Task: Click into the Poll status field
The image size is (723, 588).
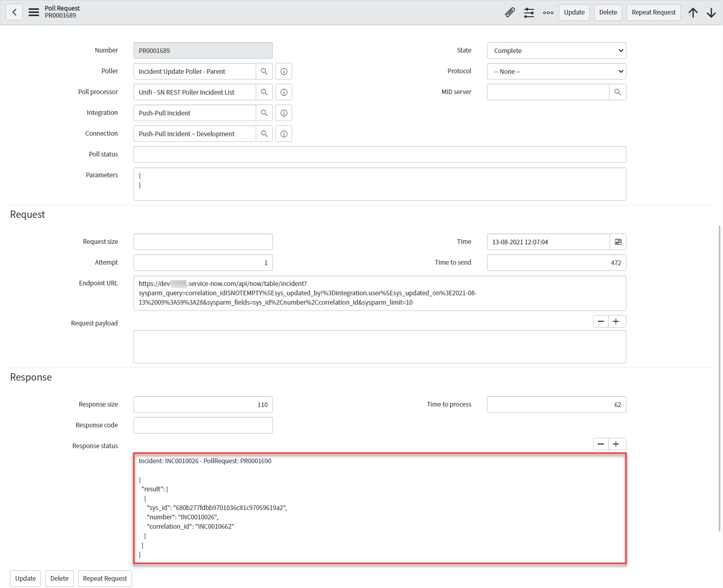Action: (x=379, y=154)
